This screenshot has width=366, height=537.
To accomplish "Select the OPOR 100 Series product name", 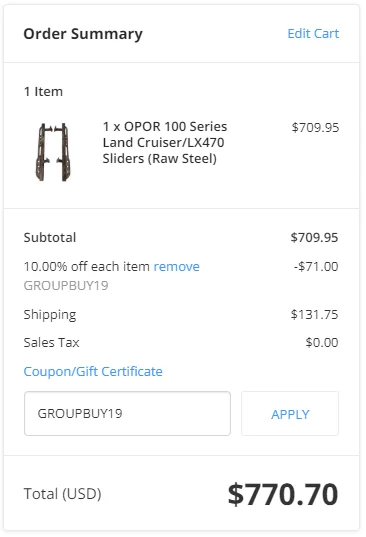I will [165, 142].
